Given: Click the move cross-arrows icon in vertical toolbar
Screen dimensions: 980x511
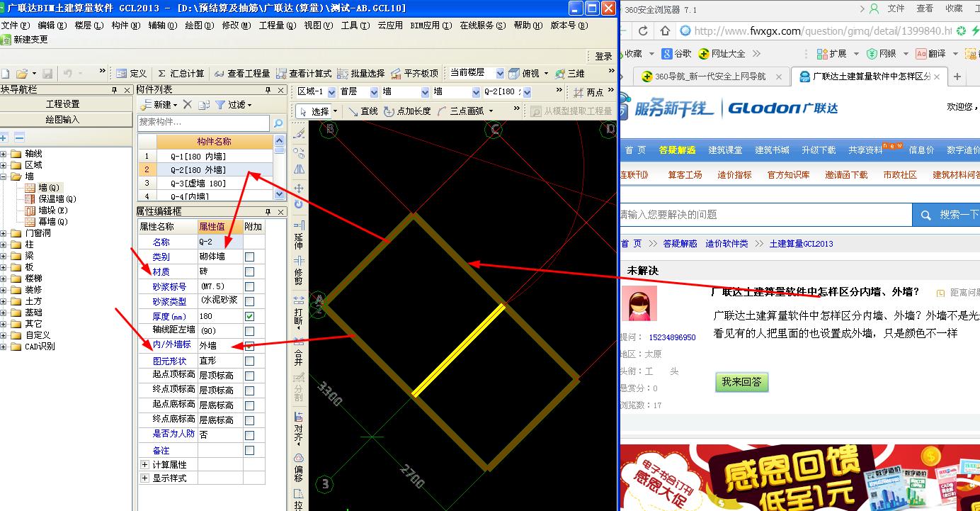Looking at the screenshot, I should click(x=299, y=188).
